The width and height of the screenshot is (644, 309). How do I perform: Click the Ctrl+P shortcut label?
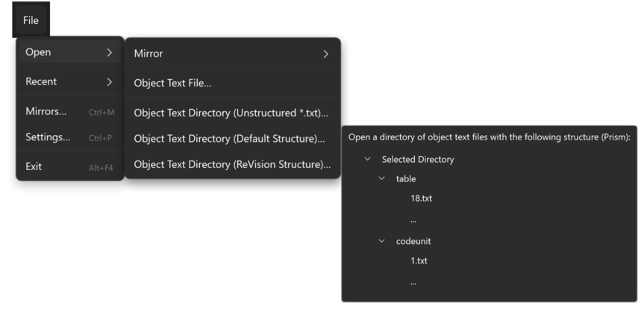[100, 138]
